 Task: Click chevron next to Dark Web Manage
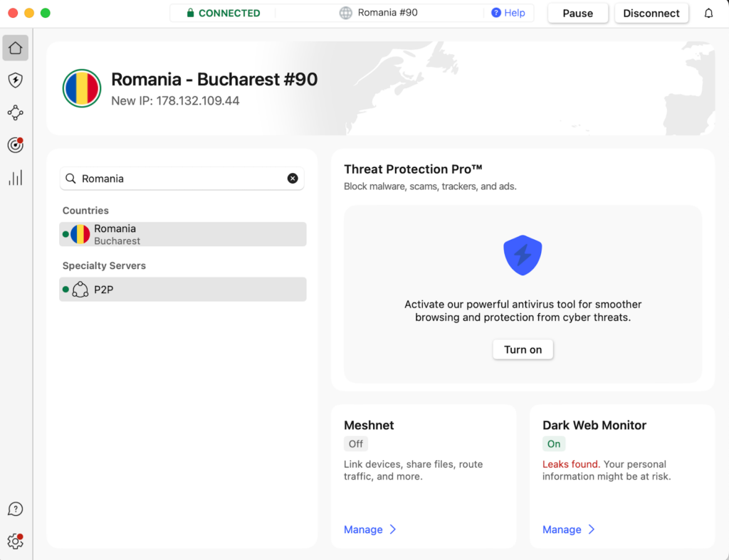pyautogui.click(x=592, y=529)
